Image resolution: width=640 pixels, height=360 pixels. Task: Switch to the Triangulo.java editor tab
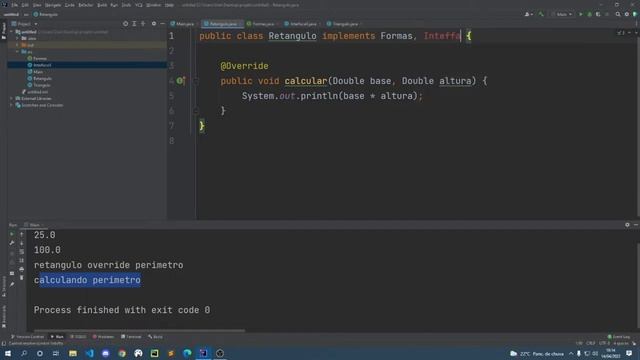(x=343, y=24)
